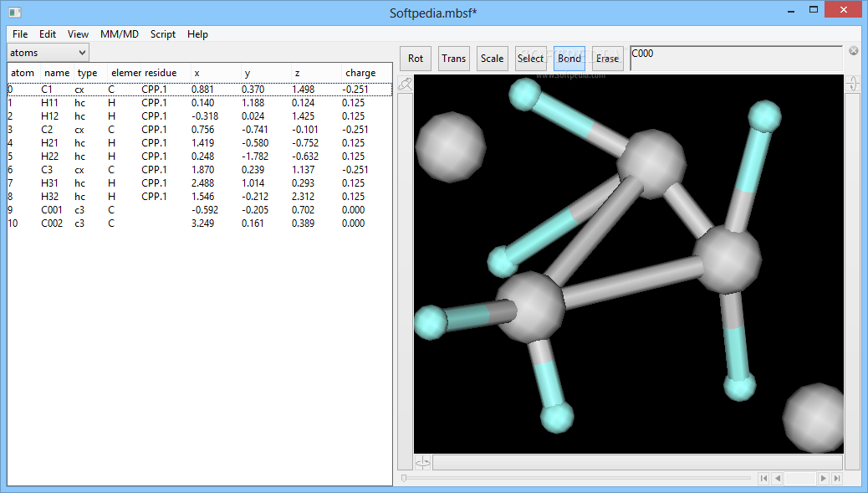The image size is (868, 493).
Task: Click the isolated gray atom at viewer bottom-right
Action: point(814,418)
